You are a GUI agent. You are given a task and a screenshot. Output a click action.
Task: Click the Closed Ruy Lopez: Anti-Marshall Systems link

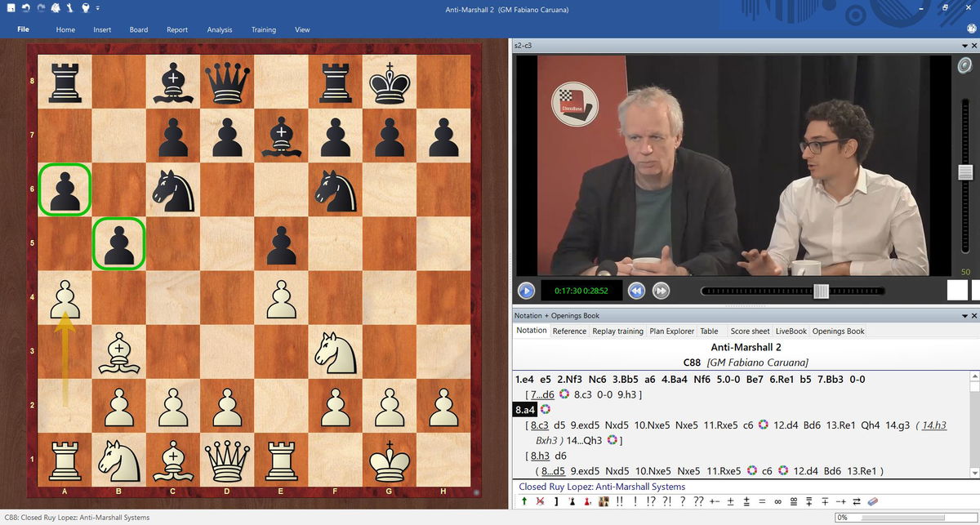pyautogui.click(x=601, y=487)
